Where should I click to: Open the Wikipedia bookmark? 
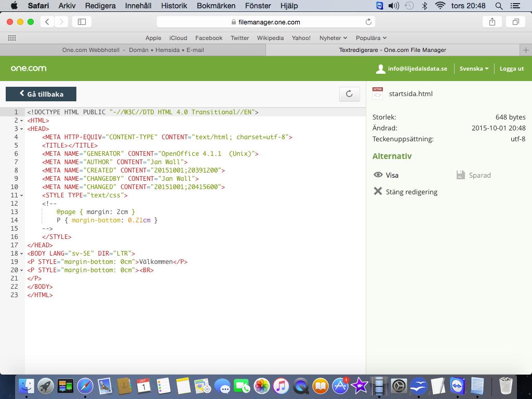coord(270,38)
